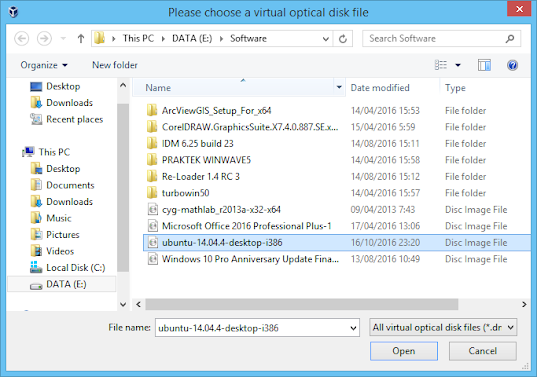This screenshot has width=537, height=377.
Task: Select DATA (E:) drive in sidebar
Action: pyautogui.click(x=62, y=284)
